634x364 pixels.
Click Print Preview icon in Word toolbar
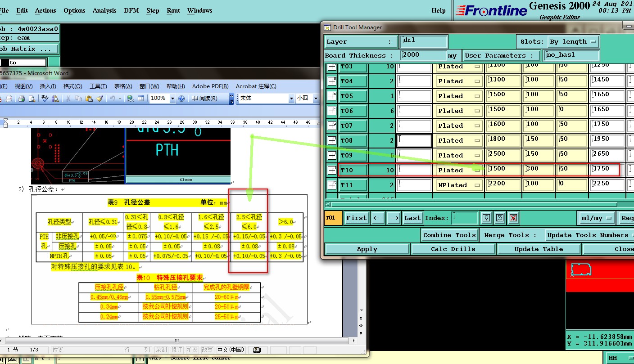[x=32, y=99]
